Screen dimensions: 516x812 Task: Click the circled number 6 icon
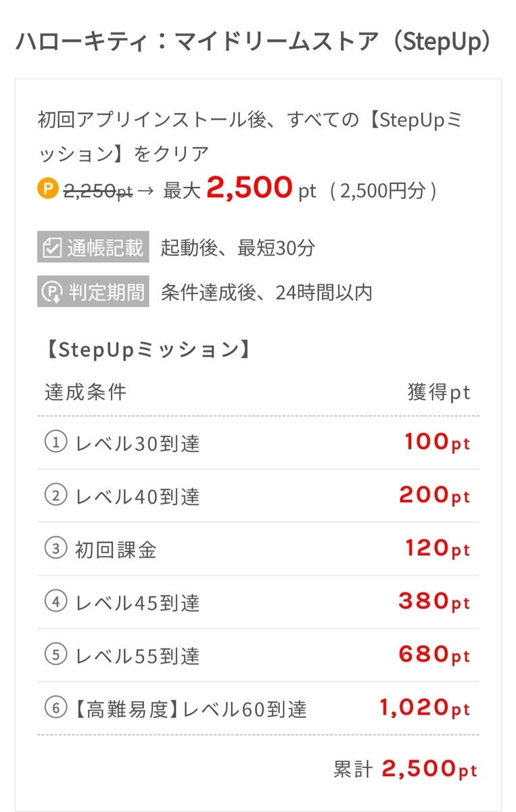[x=55, y=708]
